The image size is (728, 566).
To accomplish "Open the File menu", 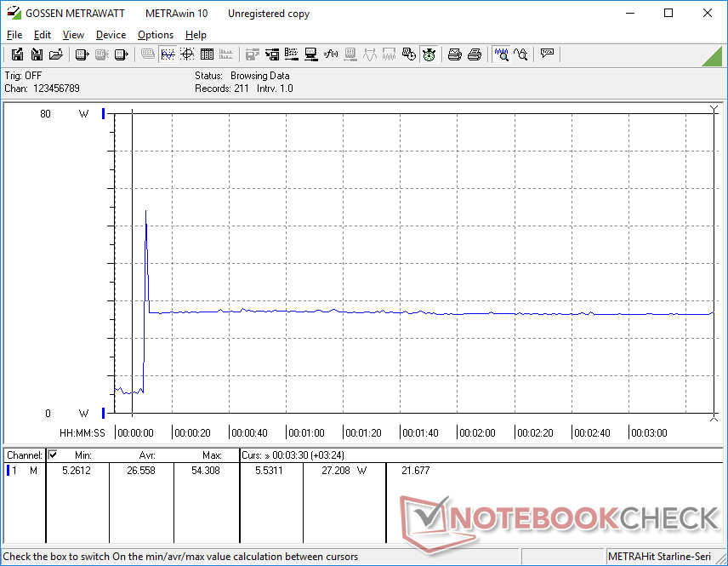I will (x=14, y=35).
